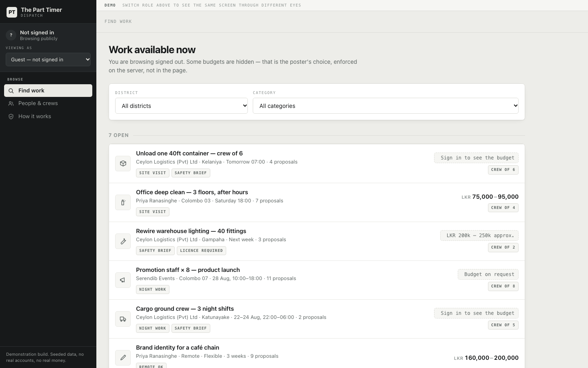This screenshot has height=368, width=588.
Task: Click the pencil icon for Brand identity job
Action: tap(123, 358)
